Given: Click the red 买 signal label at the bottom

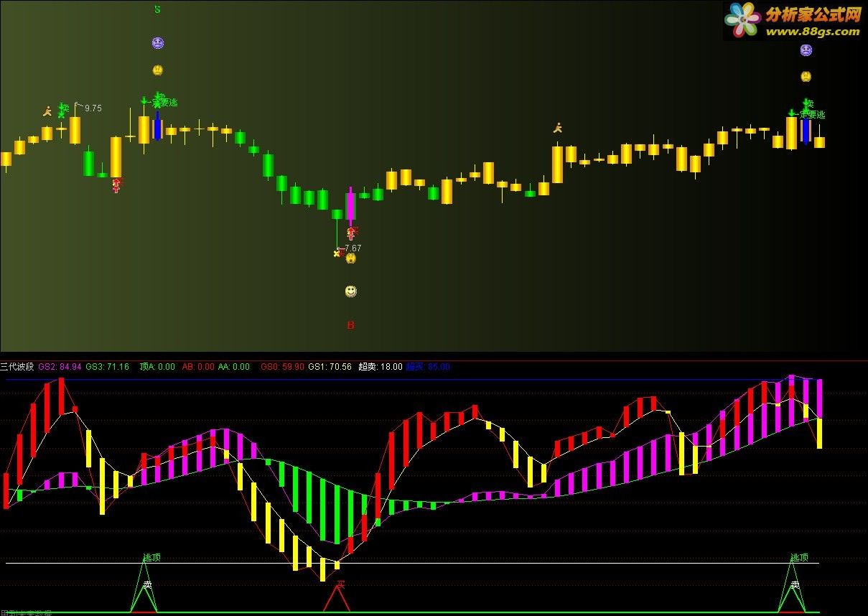Looking at the screenshot, I should [x=341, y=584].
